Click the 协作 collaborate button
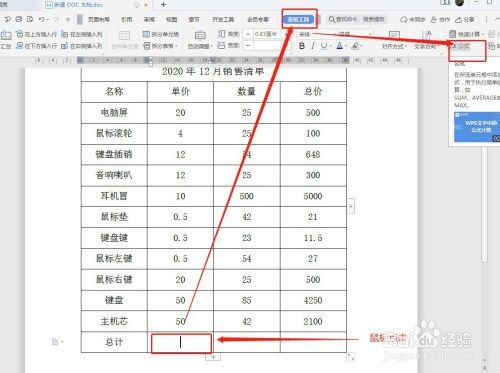The width and height of the screenshot is (500, 373). pos(440,20)
